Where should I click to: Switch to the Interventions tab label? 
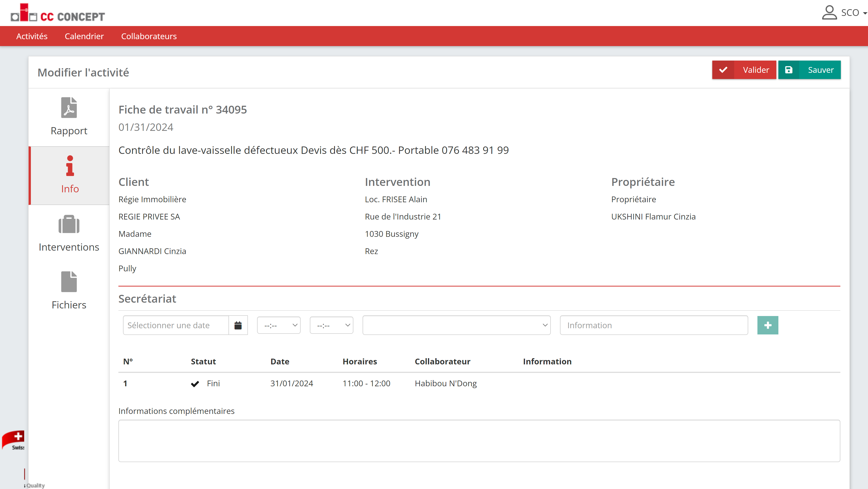(x=69, y=247)
